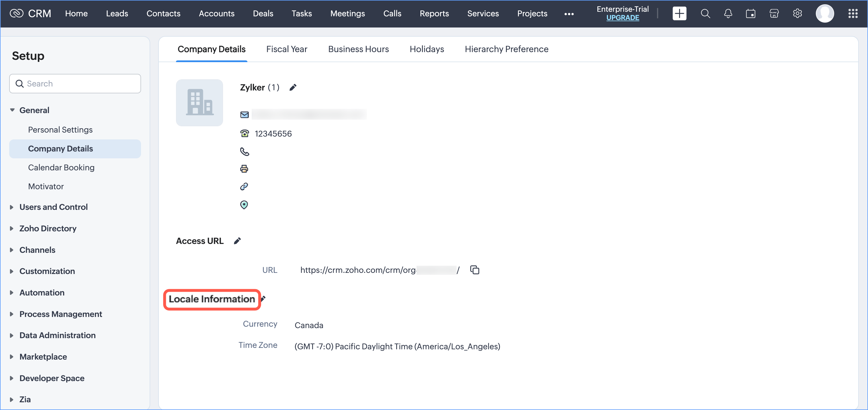Open the apps grid launcher
Image resolution: width=868 pixels, height=410 pixels.
click(853, 13)
